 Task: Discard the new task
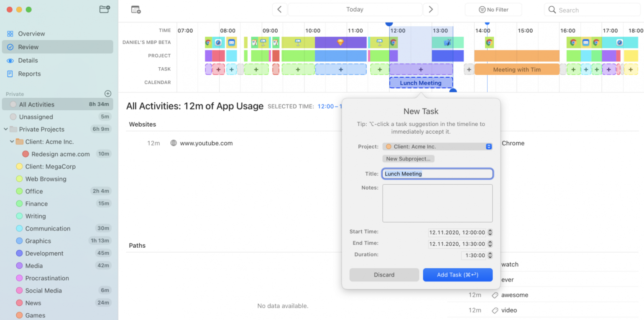coord(384,274)
